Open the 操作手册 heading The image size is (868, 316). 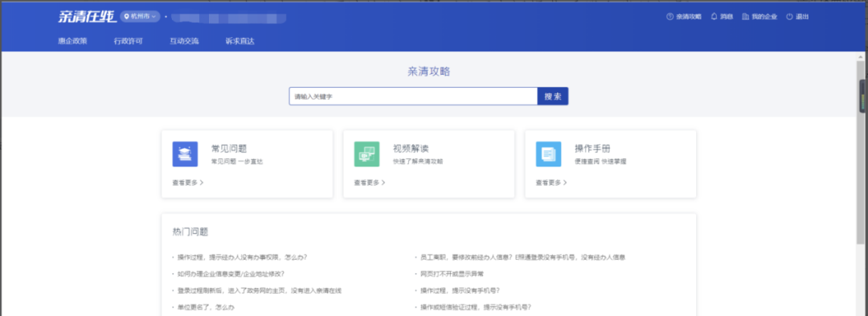592,148
